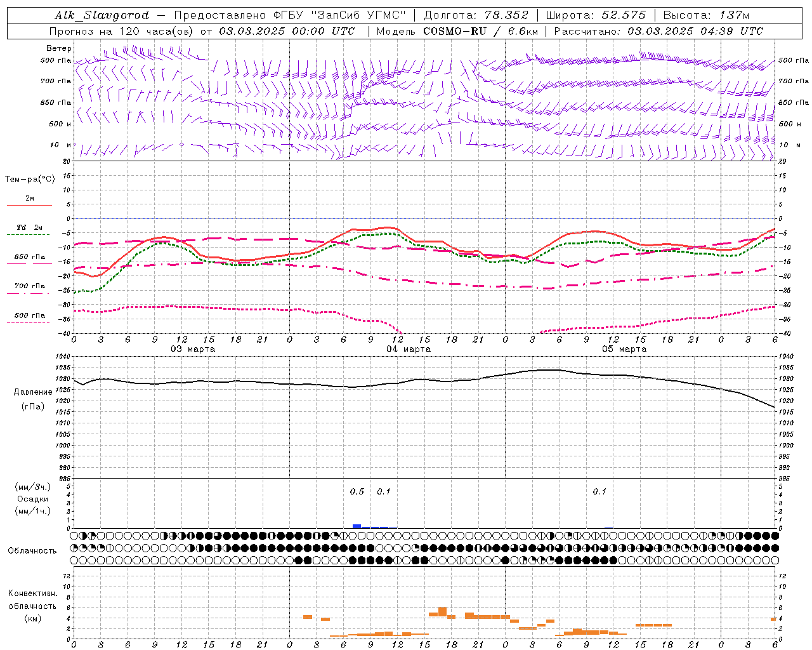This screenshot has height=650, width=812.
Task: Select 700 гПа in the temperature legend
Action: tap(30, 286)
